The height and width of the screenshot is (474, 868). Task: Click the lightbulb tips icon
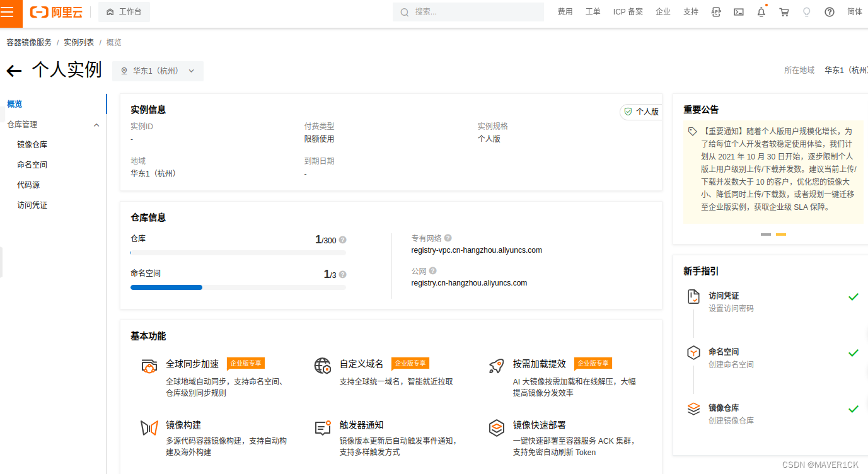(x=806, y=12)
